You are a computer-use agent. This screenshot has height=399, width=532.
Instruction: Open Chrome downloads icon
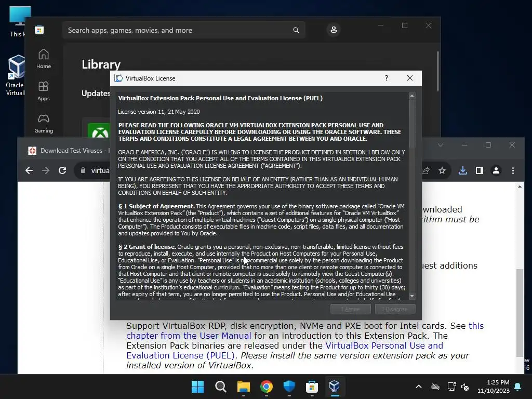463,170
